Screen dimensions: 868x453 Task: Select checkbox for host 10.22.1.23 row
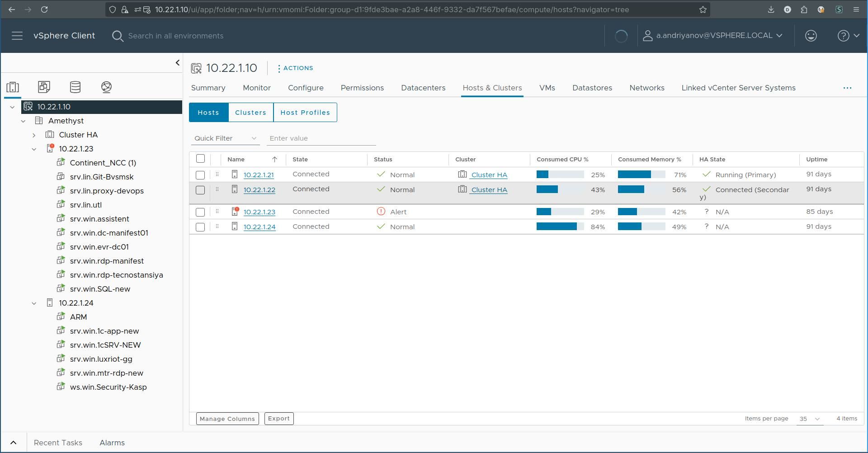tap(200, 212)
